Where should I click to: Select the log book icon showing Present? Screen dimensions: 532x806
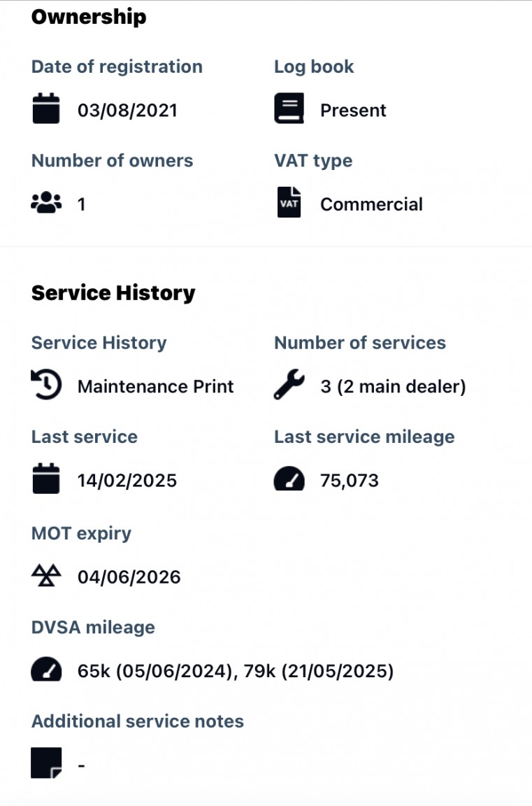tap(288, 109)
